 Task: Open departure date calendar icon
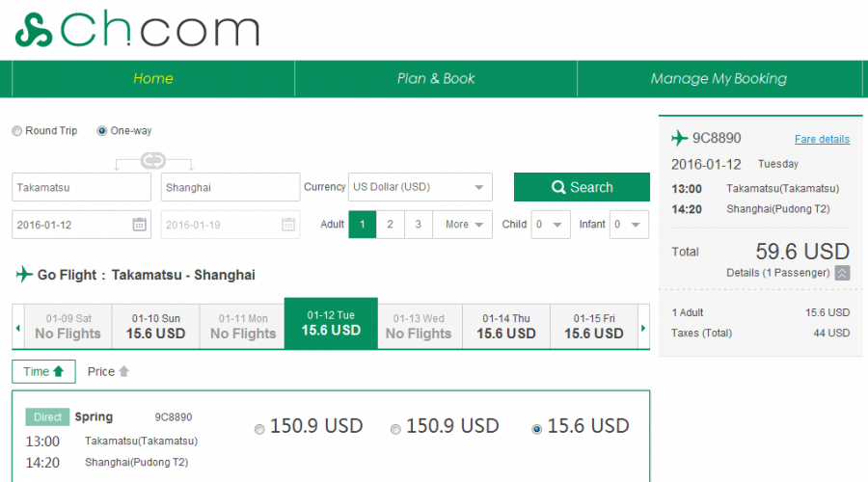139,225
